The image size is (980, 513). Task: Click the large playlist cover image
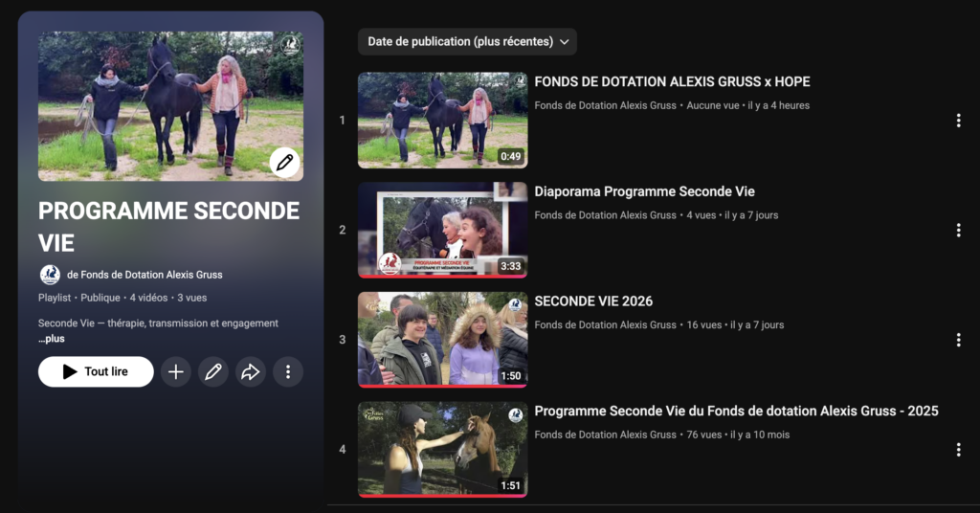coord(170,106)
